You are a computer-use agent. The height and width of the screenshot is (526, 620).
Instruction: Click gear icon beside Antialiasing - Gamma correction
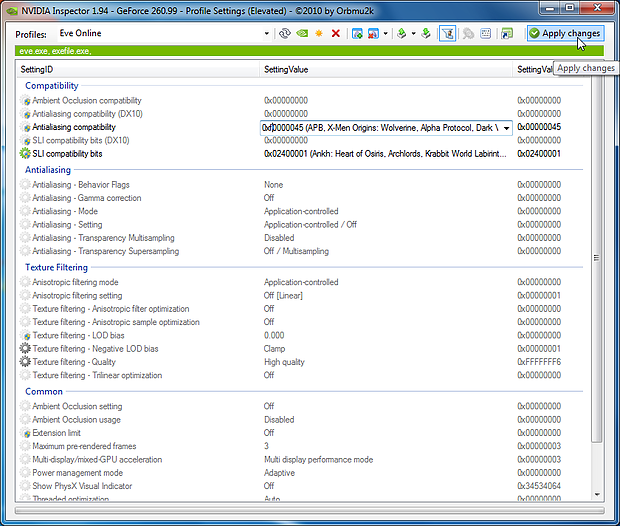(x=25, y=198)
